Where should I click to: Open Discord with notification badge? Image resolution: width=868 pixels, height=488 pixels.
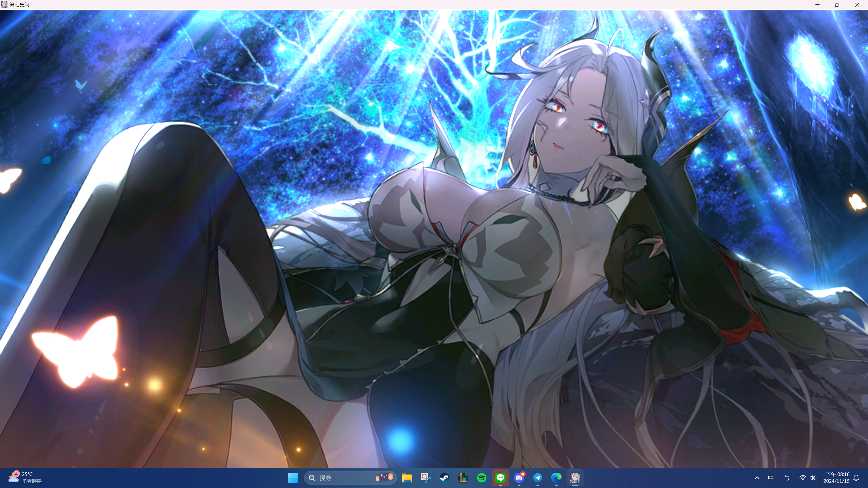[519, 478]
